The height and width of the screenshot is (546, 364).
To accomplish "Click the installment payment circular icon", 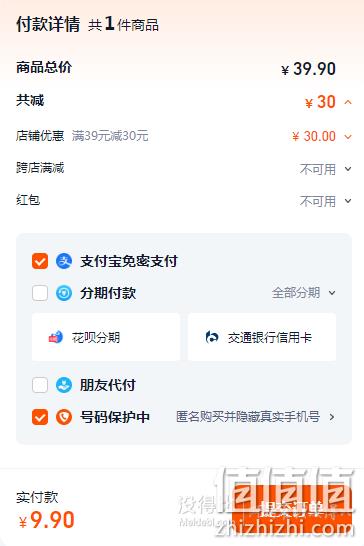I will (x=64, y=293).
